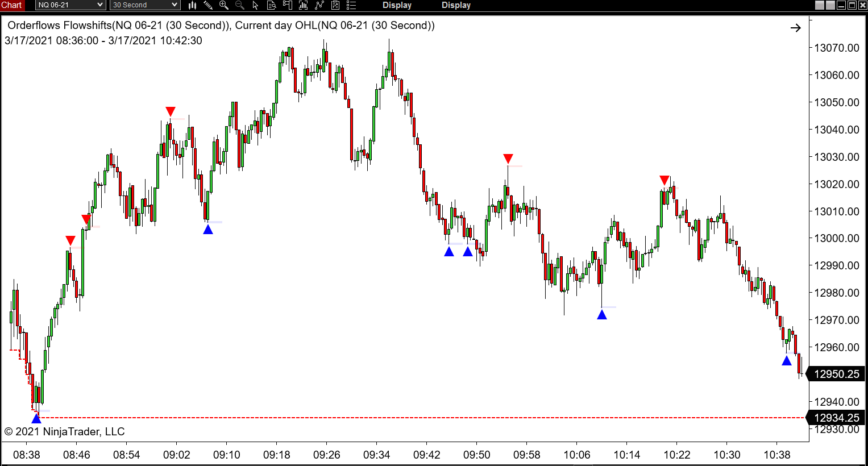Screen dimensions: 868x466
Task: Click the 08:38 time axis label
Action: pyautogui.click(x=27, y=455)
